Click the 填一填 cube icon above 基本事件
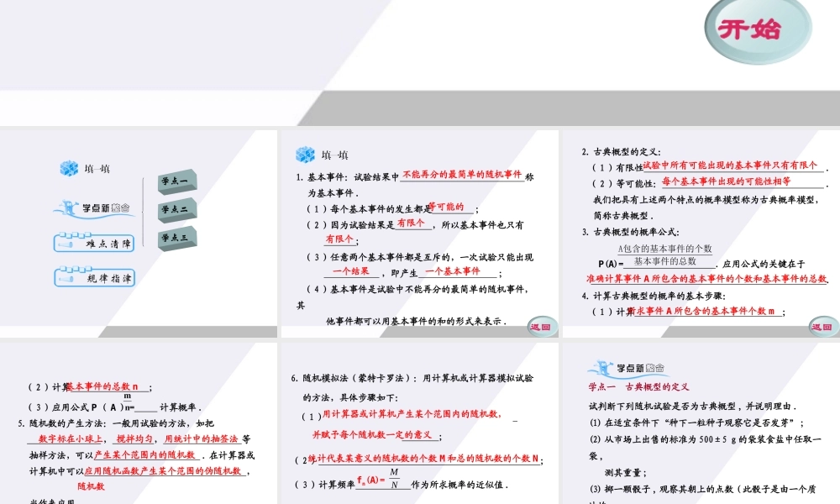This screenshot has height=504, width=840. 306,155
